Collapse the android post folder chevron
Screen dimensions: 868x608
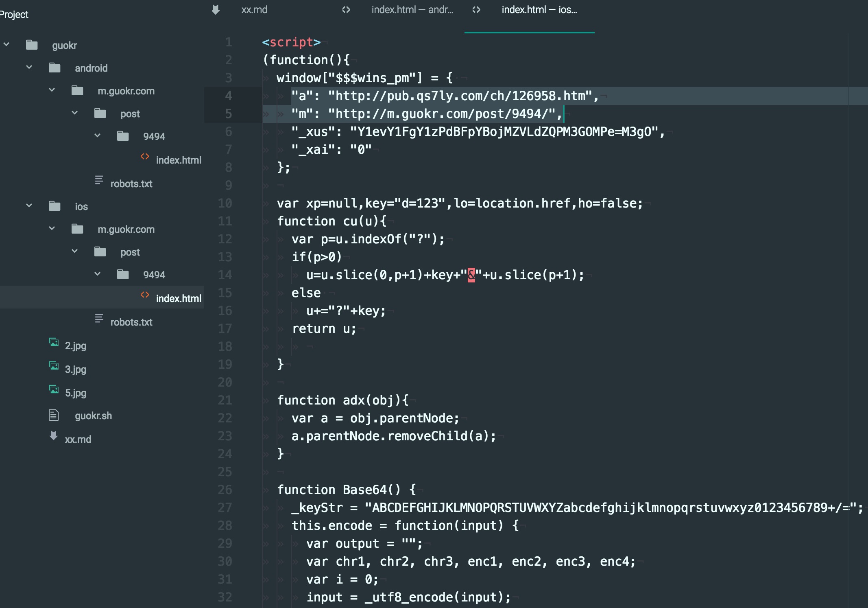pos(75,113)
